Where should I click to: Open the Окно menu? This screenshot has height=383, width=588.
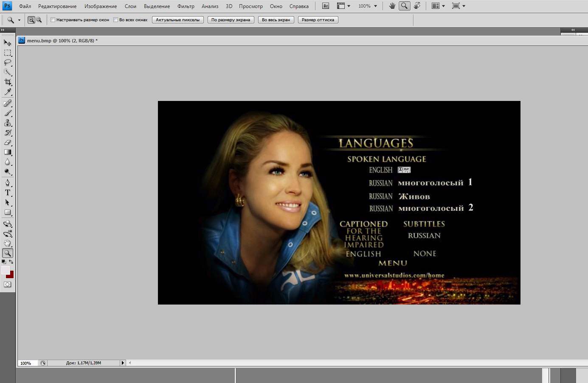pyautogui.click(x=276, y=6)
